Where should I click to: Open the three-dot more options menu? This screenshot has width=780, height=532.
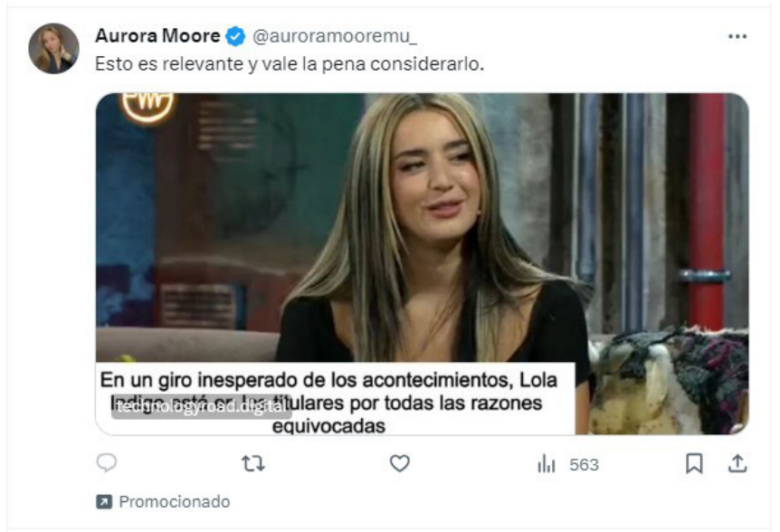pos(737,36)
